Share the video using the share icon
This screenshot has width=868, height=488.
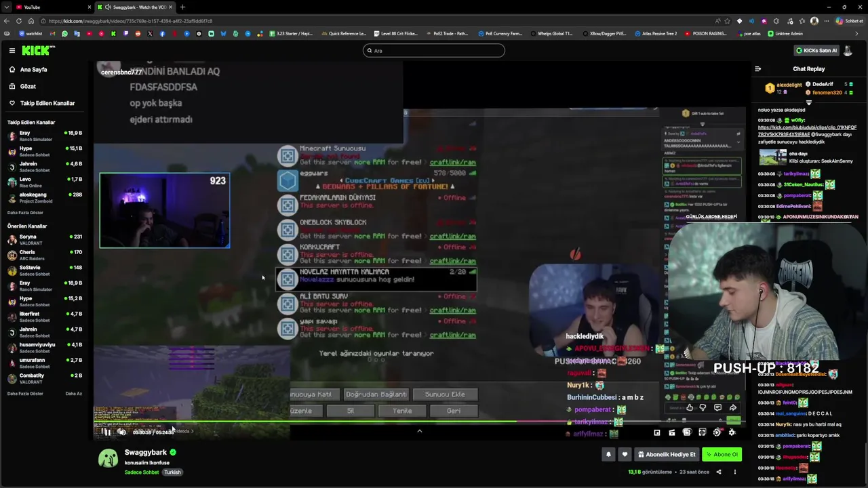click(x=719, y=472)
